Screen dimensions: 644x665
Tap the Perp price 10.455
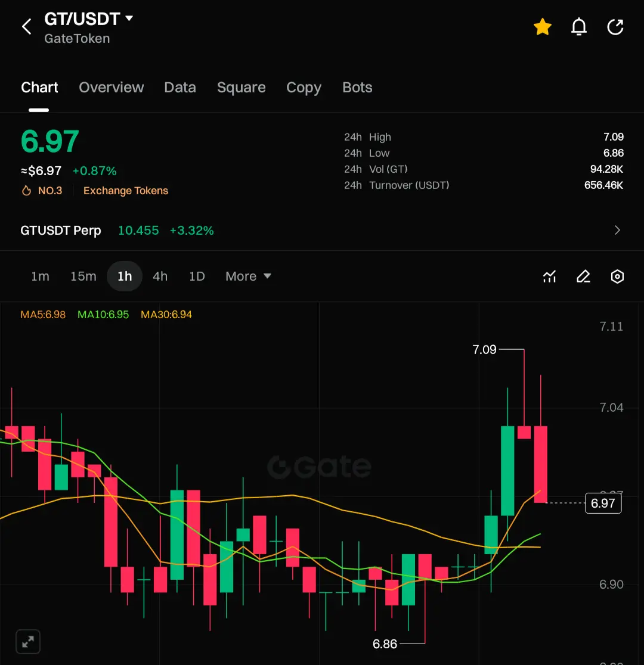tap(138, 230)
